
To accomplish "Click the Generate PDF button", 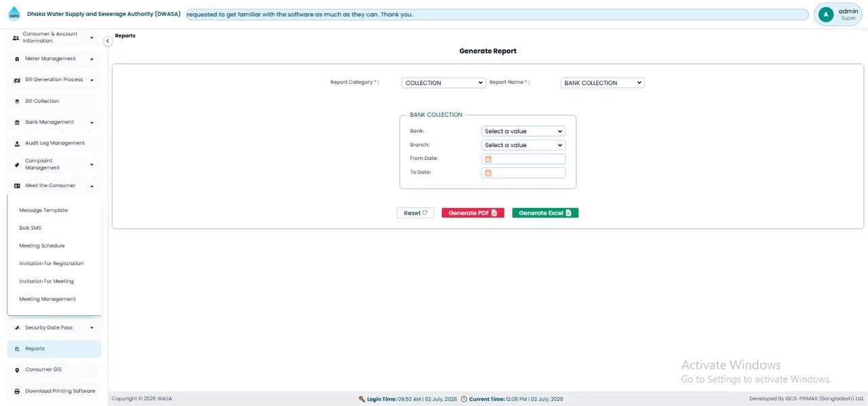I will tap(473, 213).
